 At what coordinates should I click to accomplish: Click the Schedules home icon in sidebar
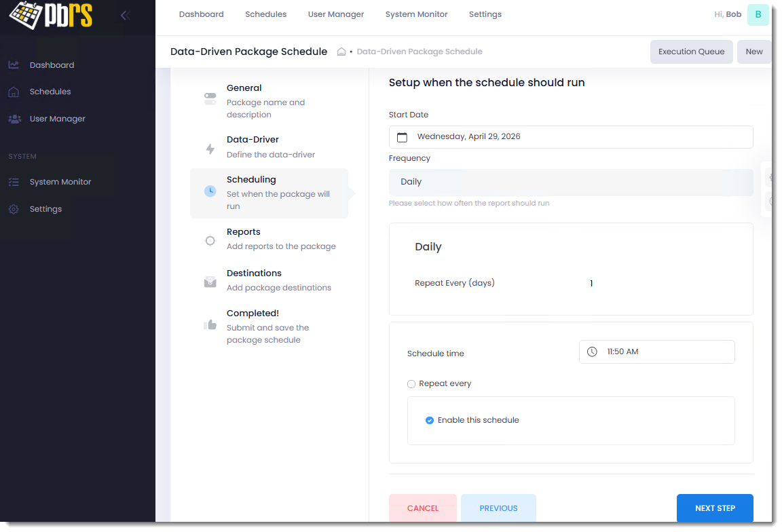[x=14, y=92]
